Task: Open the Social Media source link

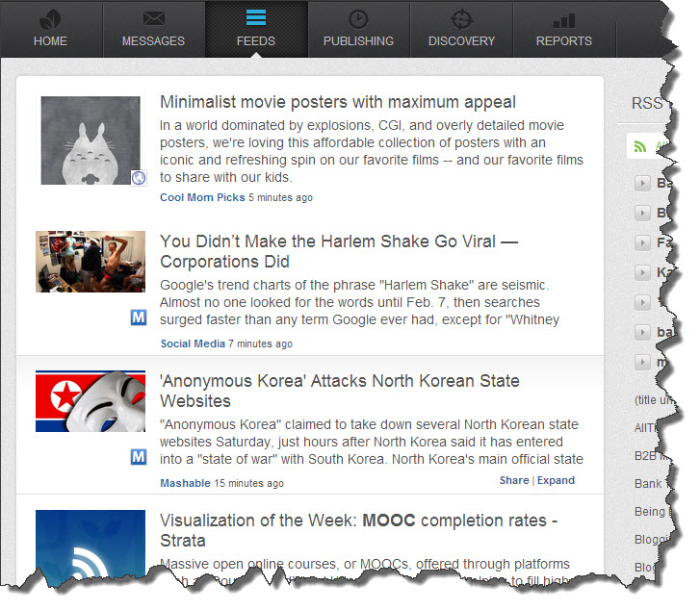Action: [x=193, y=343]
